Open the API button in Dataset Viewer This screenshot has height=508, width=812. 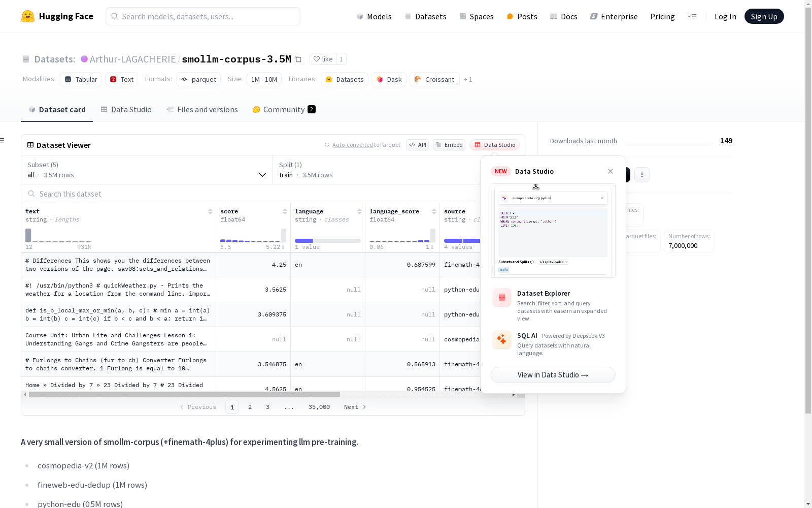418,145
